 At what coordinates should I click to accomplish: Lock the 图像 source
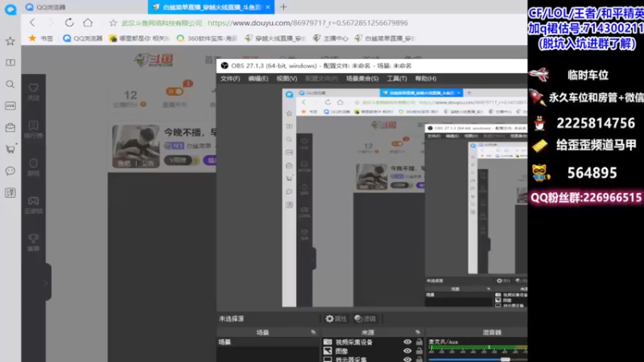point(419,351)
